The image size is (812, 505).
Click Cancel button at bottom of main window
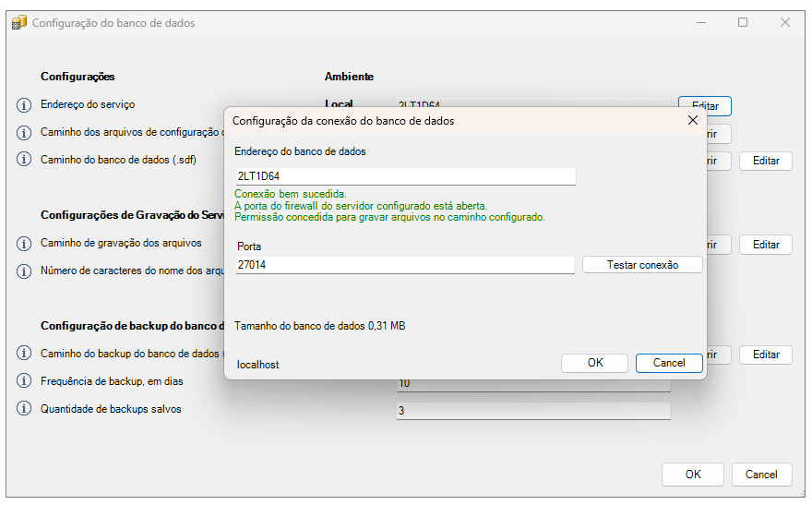[762, 475]
